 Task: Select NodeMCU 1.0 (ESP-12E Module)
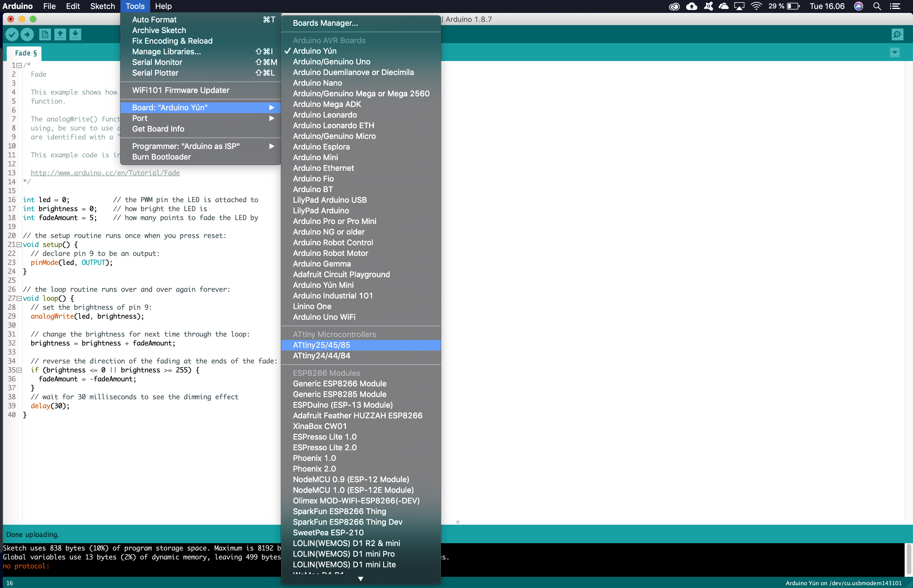[361, 490]
